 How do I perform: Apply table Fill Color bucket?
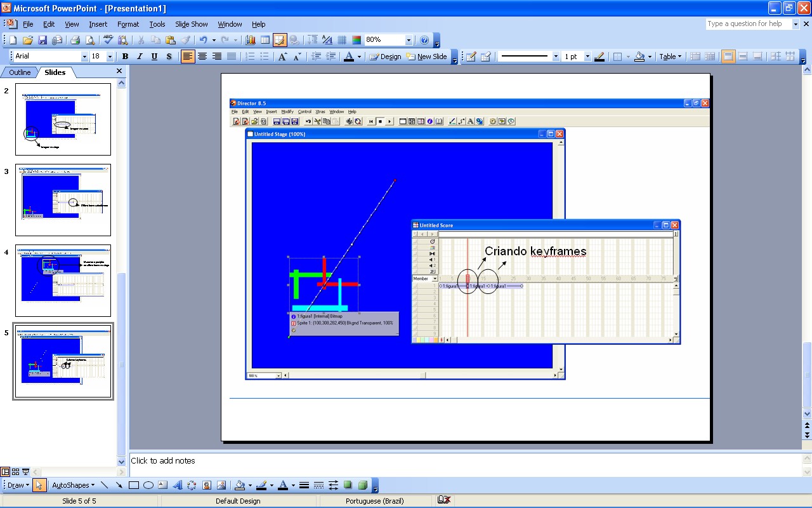click(x=639, y=57)
